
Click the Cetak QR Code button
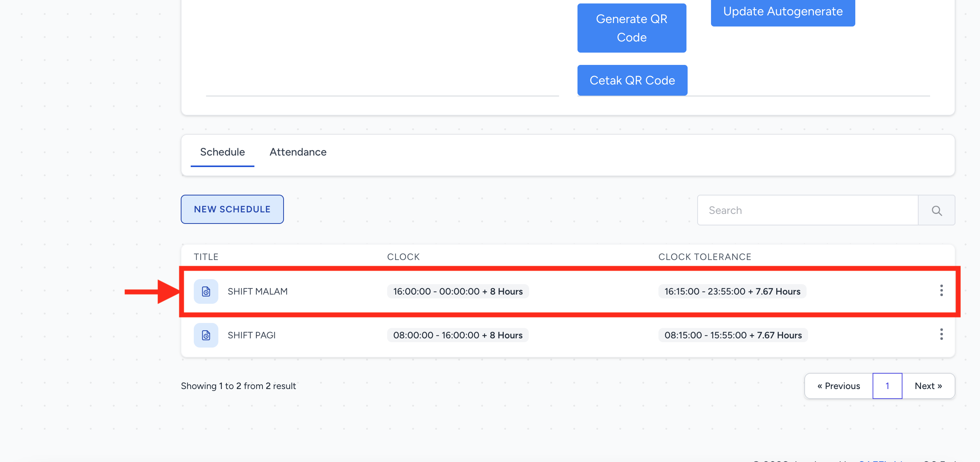tap(632, 80)
